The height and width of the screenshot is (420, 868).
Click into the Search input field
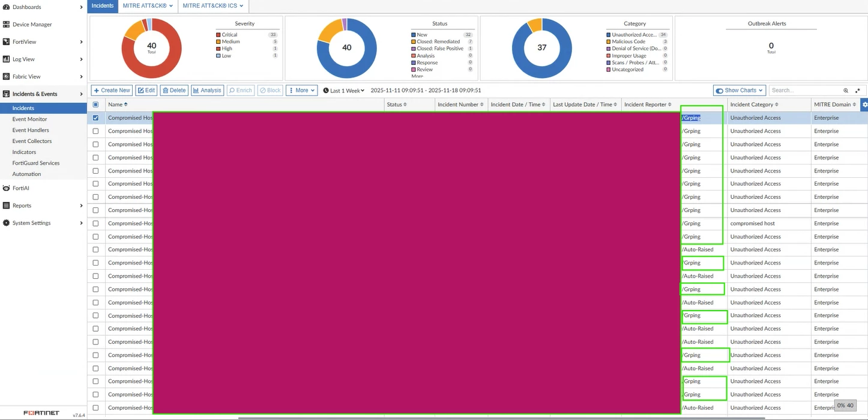tap(804, 91)
